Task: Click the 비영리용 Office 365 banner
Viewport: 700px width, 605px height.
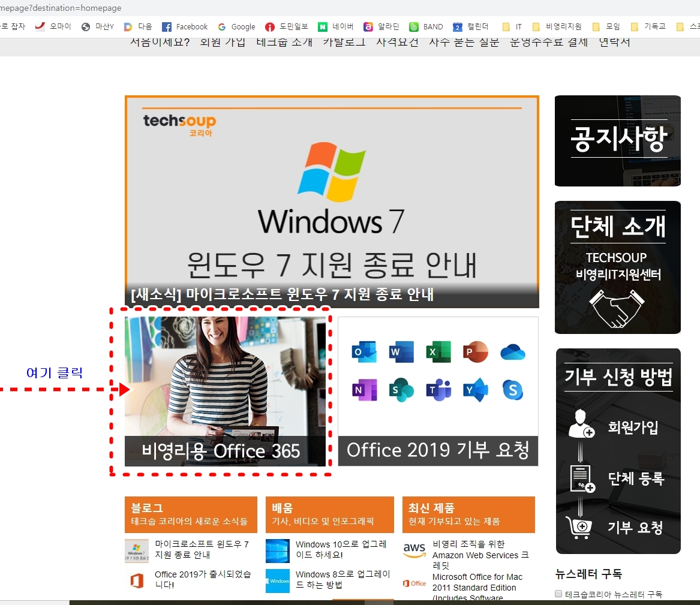Action: coord(225,392)
